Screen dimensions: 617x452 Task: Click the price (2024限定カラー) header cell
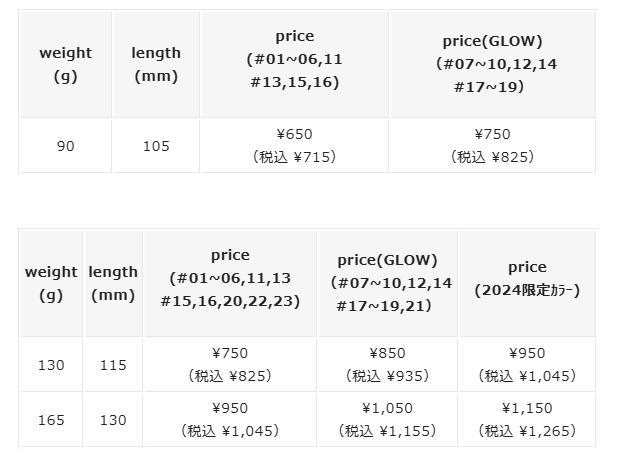pos(527,284)
